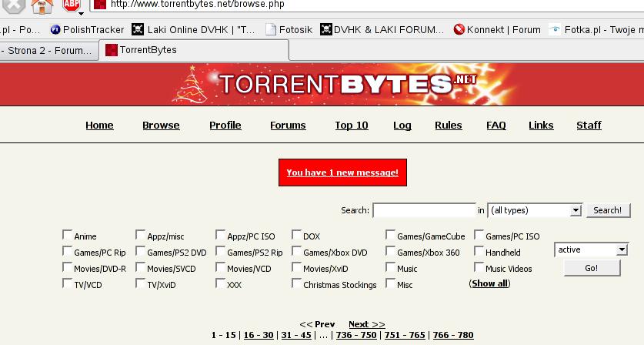Check the Appz/misc checkbox
644x345 pixels.
(140, 235)
